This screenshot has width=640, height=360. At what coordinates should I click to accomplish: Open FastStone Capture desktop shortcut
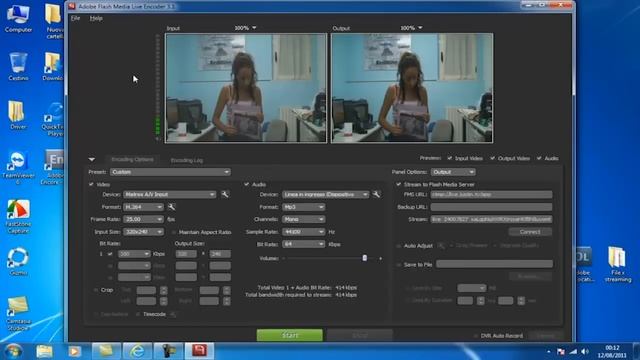pyautogui.click(x=18, y=216)
